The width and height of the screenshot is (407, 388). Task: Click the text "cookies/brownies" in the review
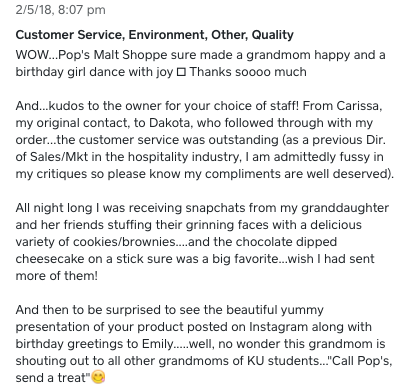tap(124, 242)
